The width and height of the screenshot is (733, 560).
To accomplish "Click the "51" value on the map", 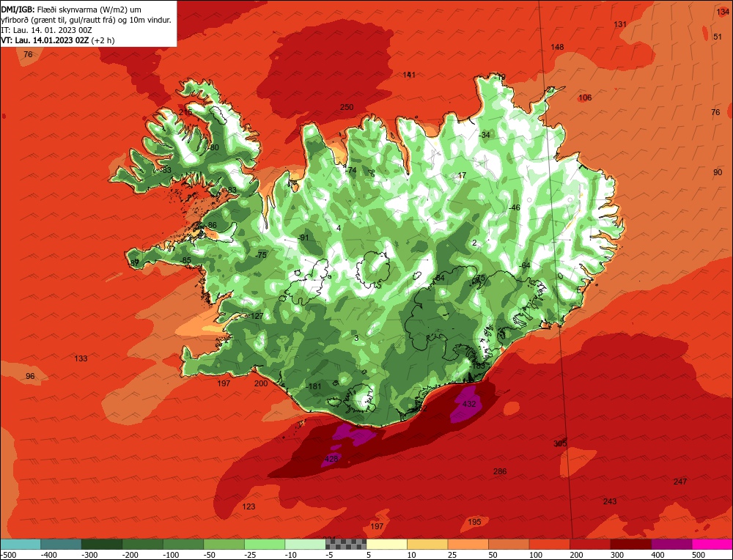I will pos(718,37).
